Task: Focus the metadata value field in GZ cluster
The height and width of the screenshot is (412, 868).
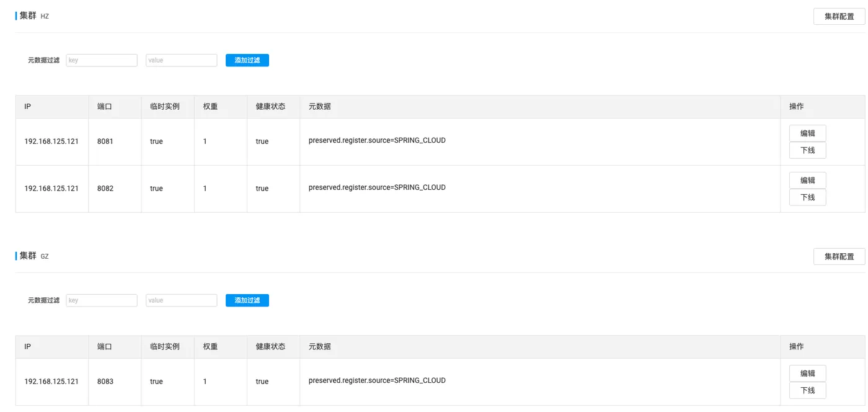Action: pyautogui.click(x=181, y=300)
